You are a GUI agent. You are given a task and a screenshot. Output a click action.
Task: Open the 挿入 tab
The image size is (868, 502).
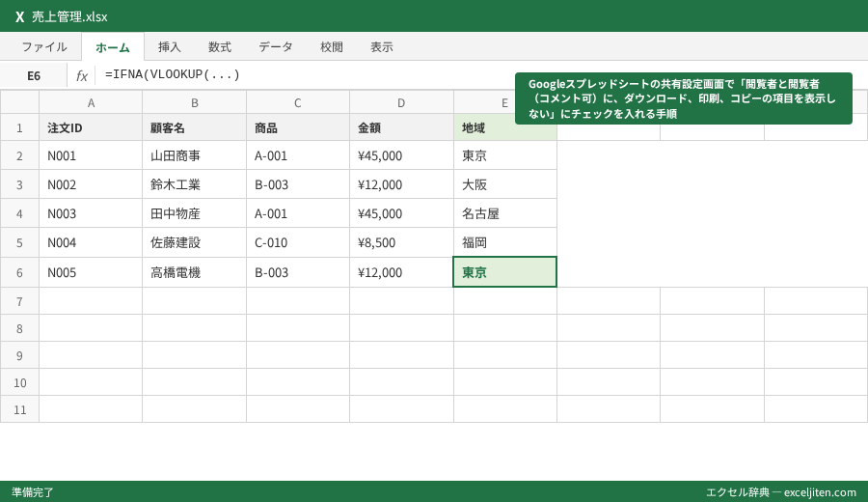(170, 47)
